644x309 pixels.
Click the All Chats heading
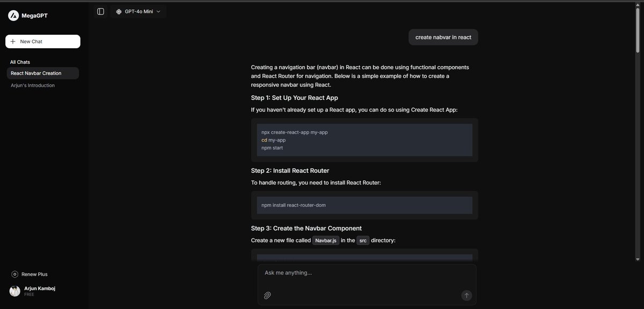tap(20, 62)
